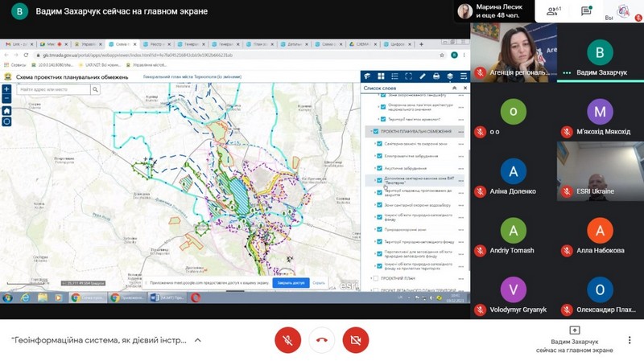Uncheck the Території природно-заповідного фонду layer
644x361 pixels.
point(379,242)
